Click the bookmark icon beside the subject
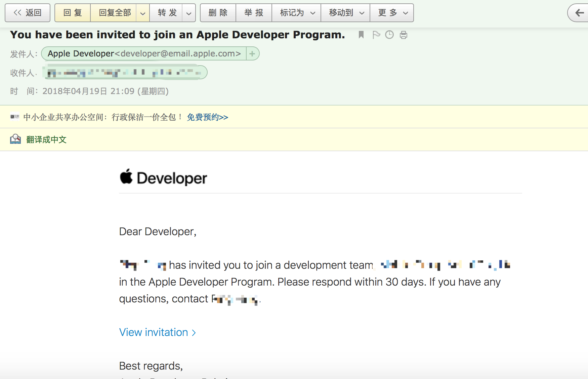588x379 pixels. (361, 35)
